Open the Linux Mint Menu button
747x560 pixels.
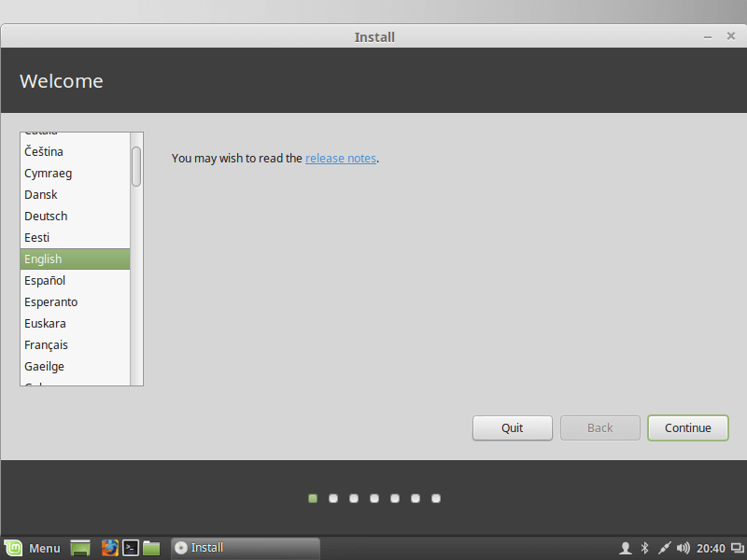tap(33, 548)
